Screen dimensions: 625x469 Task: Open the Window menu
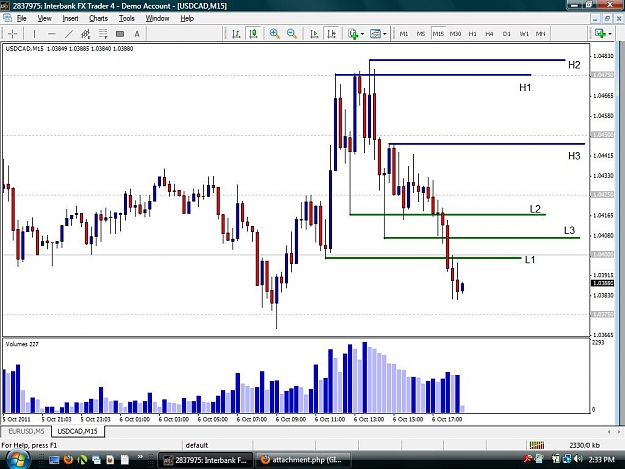coord(157,18)
